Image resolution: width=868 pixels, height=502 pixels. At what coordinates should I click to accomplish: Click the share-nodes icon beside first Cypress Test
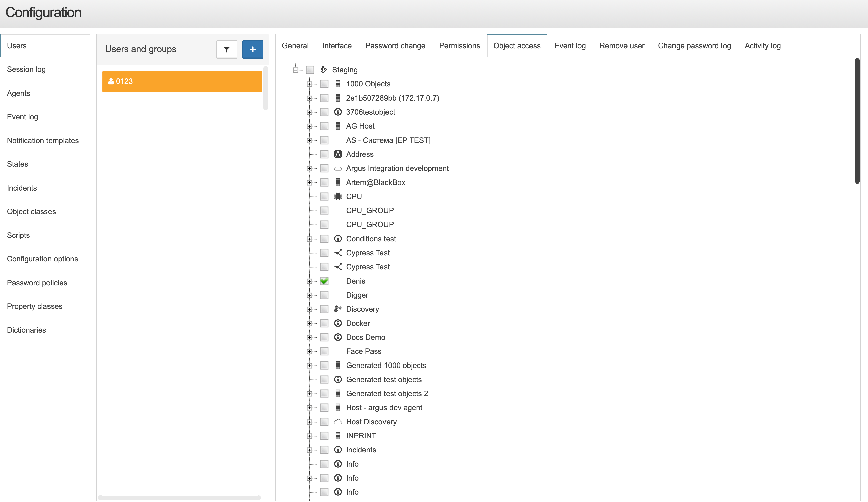[x=338, y=253]
